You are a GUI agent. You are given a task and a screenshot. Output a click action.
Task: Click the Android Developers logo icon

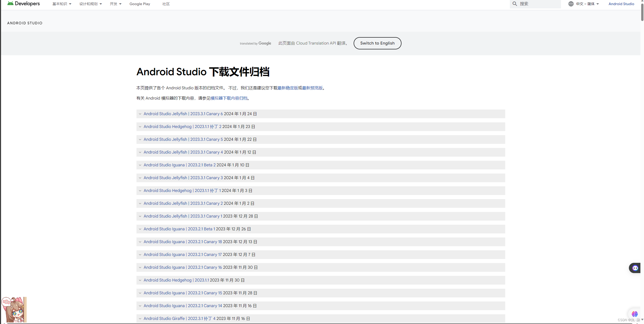(x=10, y=3)
